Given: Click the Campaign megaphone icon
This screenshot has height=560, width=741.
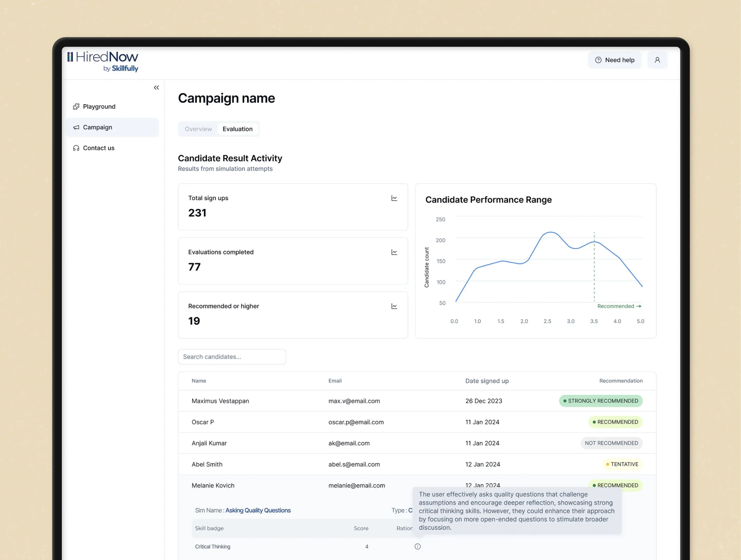Looking at the screenshot, I should pos(76,127).
